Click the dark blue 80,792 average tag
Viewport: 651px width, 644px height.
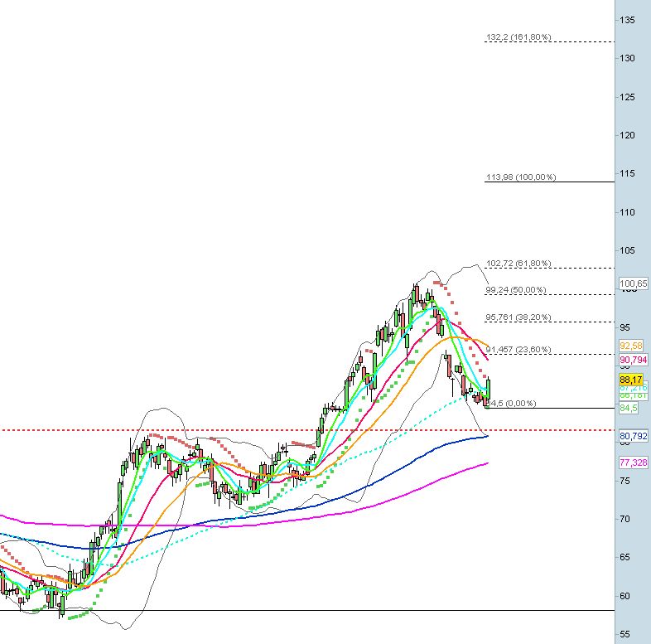[633, 436]
